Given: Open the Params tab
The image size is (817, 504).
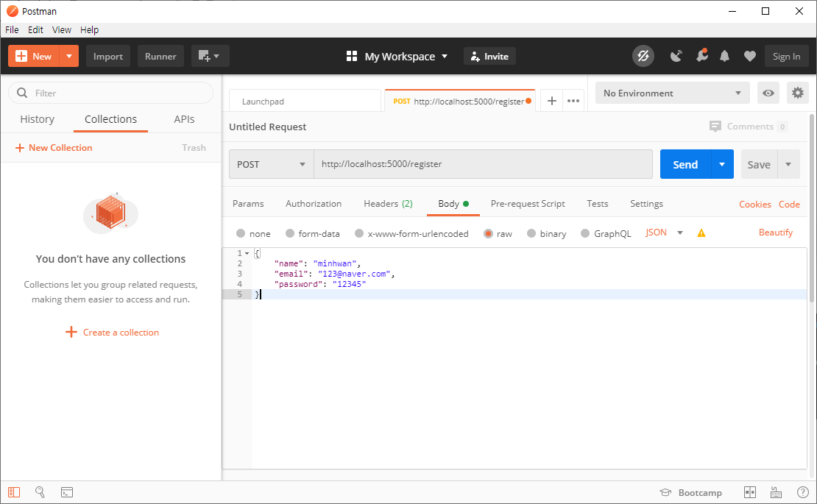Looking at the screenshot, I should (x=248, y=204).
